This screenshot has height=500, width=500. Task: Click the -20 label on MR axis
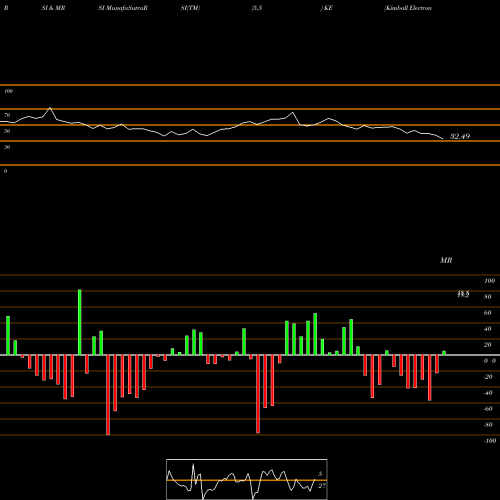click(x=488, y=377)
